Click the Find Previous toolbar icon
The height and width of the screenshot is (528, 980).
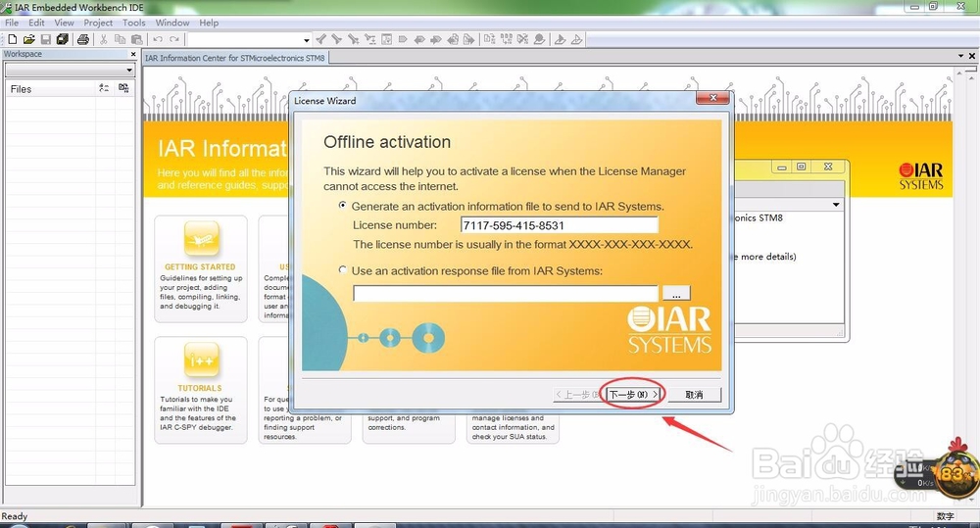(320, 39)
